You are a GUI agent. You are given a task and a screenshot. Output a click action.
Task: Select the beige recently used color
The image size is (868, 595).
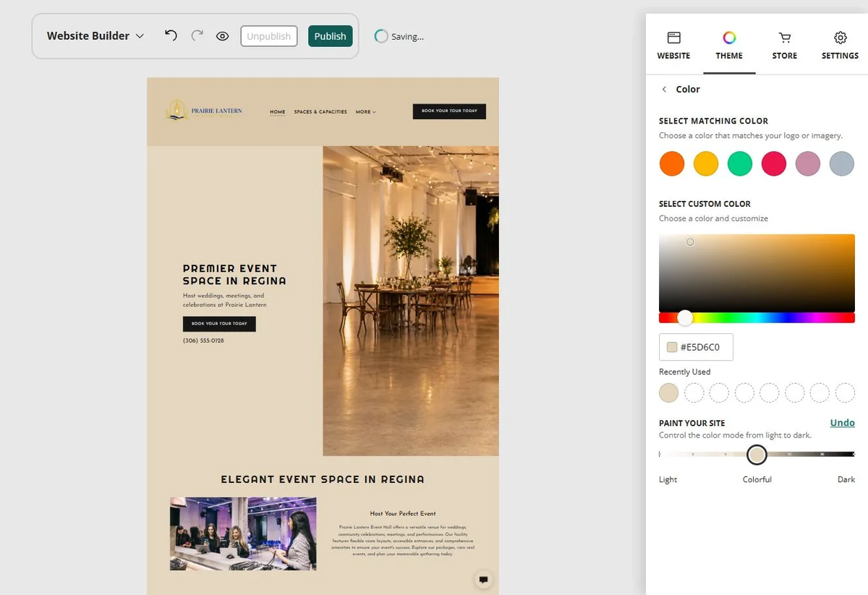tap(669, 393)
